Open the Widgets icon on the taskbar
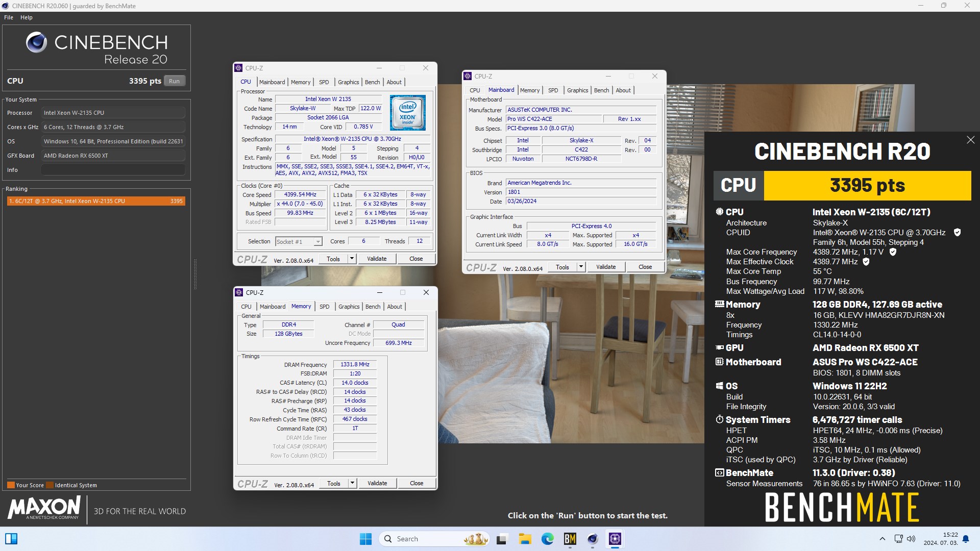Screen dimensions: 980x551 pos(11,539)
